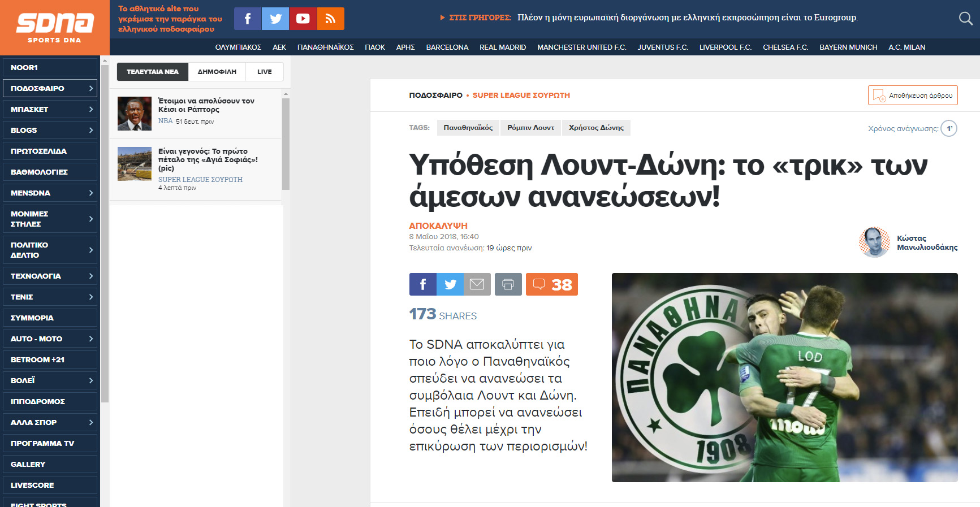Open the SDNA Twitter icon in header
Viewport: 980px width, 507px height.
click(x=275, y=19)
